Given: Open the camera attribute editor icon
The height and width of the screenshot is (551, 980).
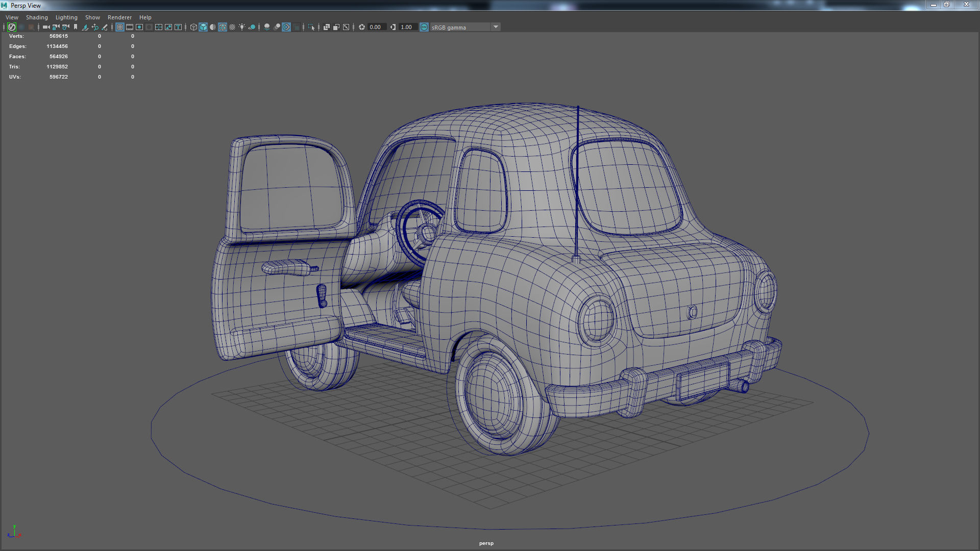Looking at the screenshot, I should 65,27.
